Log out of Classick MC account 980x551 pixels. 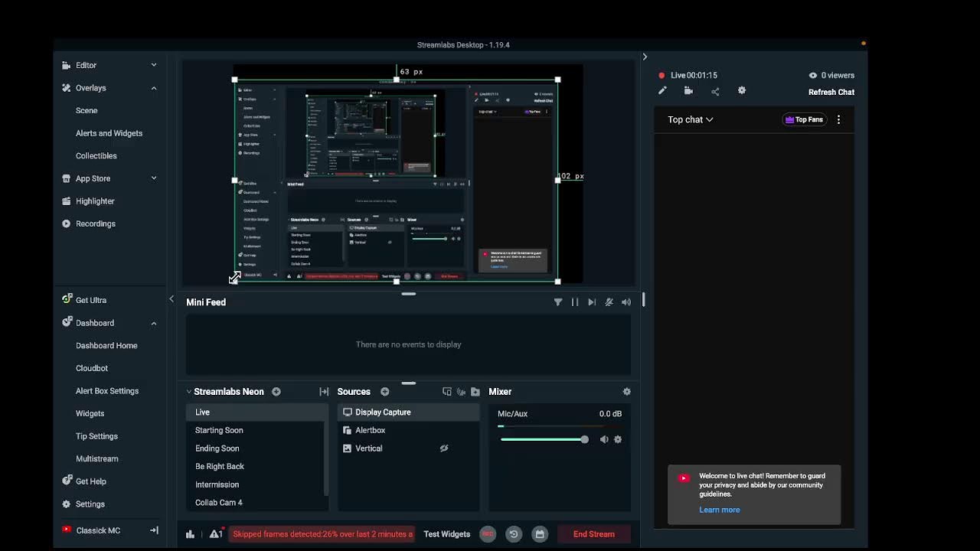click(x=154, y=530)
